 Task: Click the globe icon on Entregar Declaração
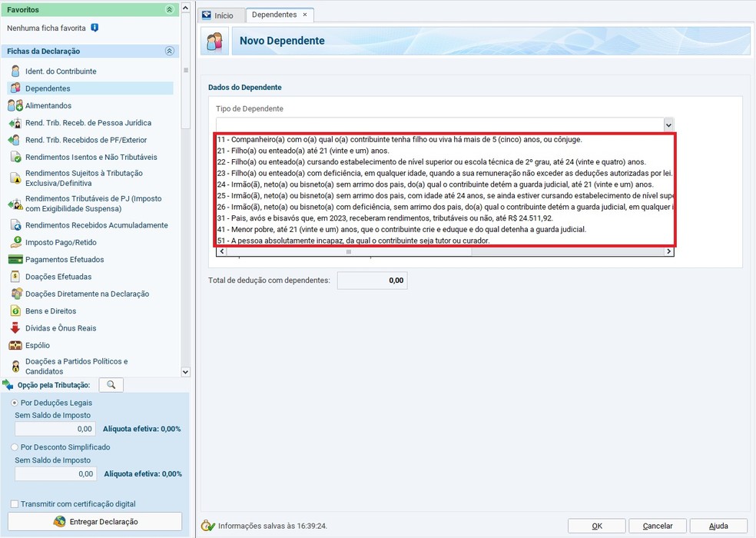point(60,522)
